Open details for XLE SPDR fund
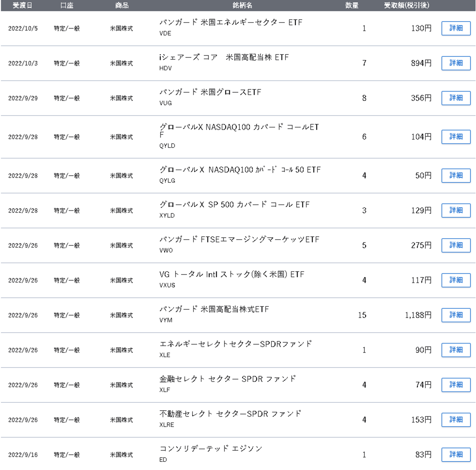The width and height of the screenshot is (476, 470). (456, 350)
